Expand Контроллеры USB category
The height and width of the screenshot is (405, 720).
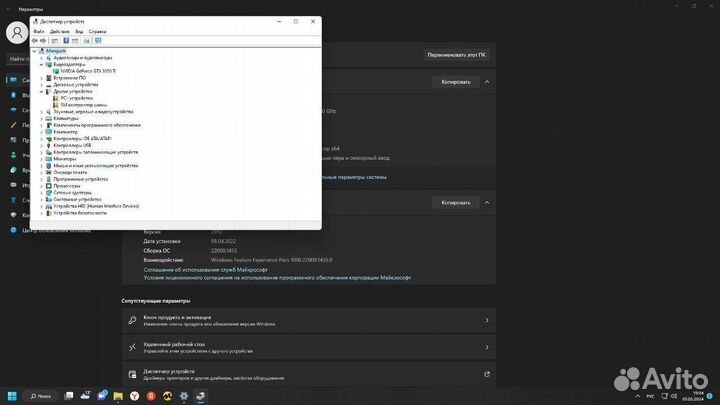[x=41, y=146]
